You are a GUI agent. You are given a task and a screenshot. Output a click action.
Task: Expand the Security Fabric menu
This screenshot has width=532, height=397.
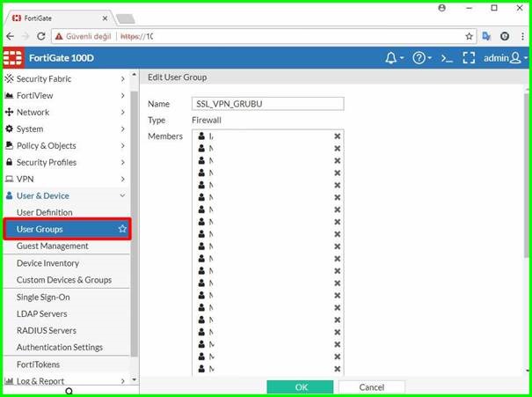click(66, 79)
